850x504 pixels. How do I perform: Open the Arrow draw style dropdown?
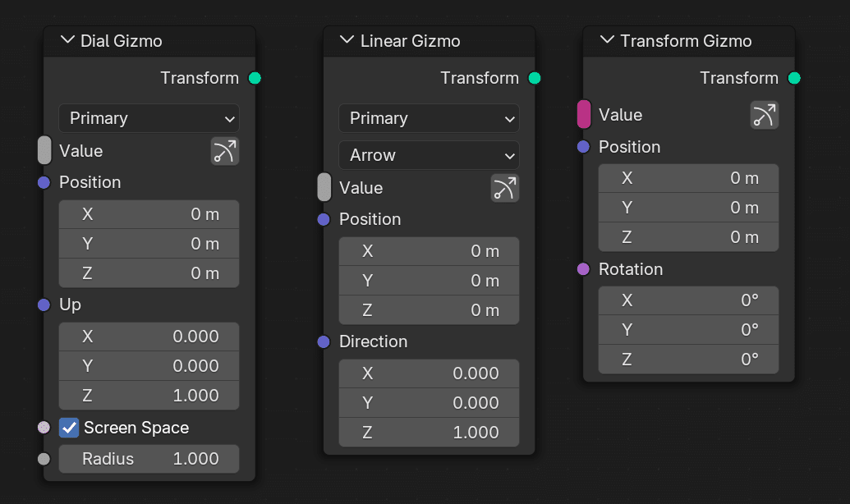pyautogui.click(x=429, y=155)
